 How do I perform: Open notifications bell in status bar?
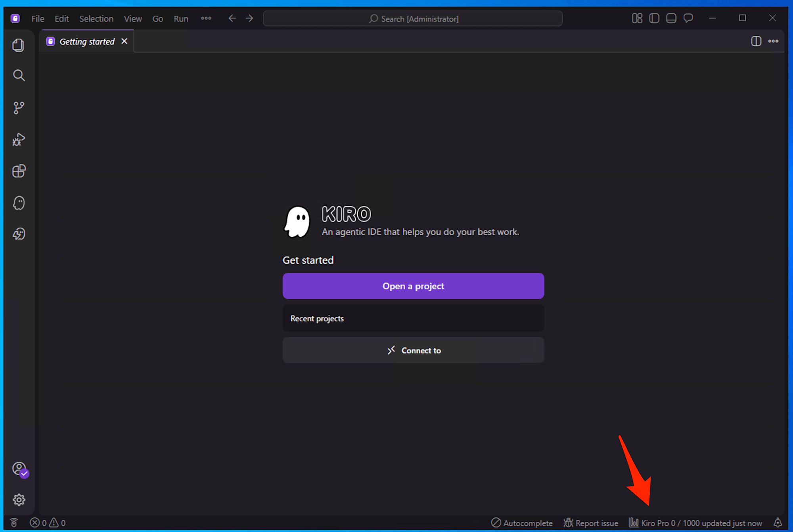pyautogui.click(x=778, y=523)
